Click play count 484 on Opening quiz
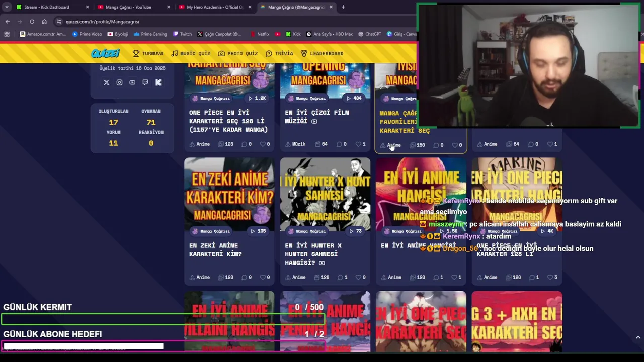The width and height of the screenshot is (644, 362). (x=354, y=98)
